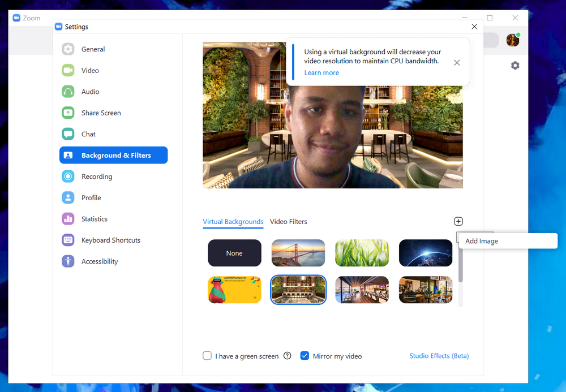Viewport: 566px width, 392px height.
Task: Close the Settings dialog
Action: 474,27
